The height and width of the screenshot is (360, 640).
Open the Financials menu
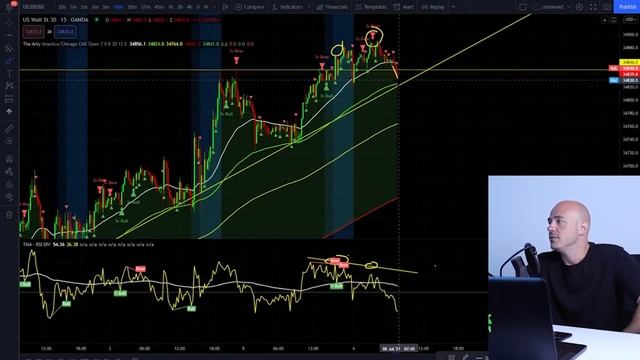tap(332, 7)
